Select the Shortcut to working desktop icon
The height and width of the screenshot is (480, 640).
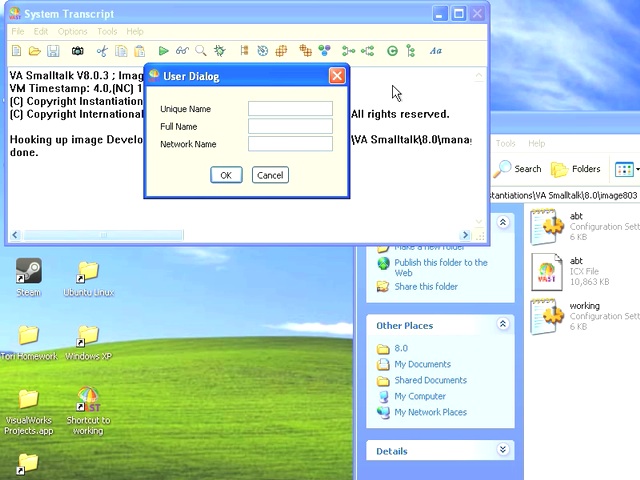(x=88, y=411)
